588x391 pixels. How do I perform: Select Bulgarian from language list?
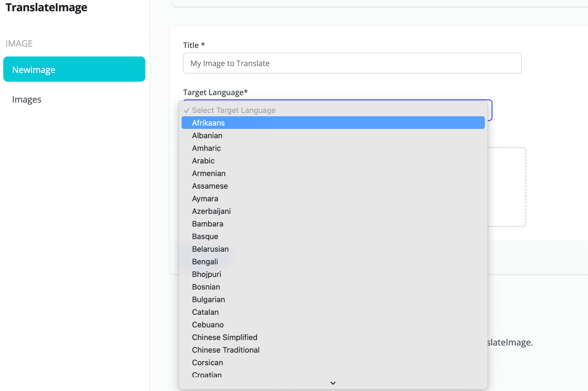click(x=209, y=299)
